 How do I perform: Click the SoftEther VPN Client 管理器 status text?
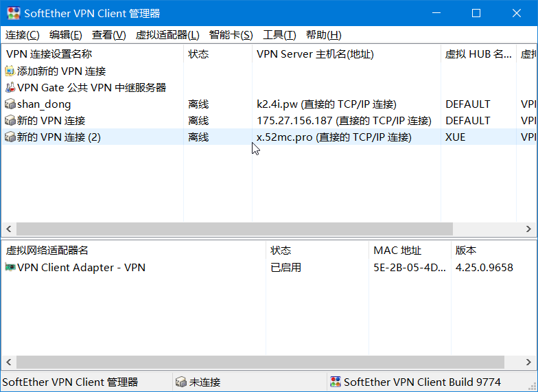tap(70, 382)
